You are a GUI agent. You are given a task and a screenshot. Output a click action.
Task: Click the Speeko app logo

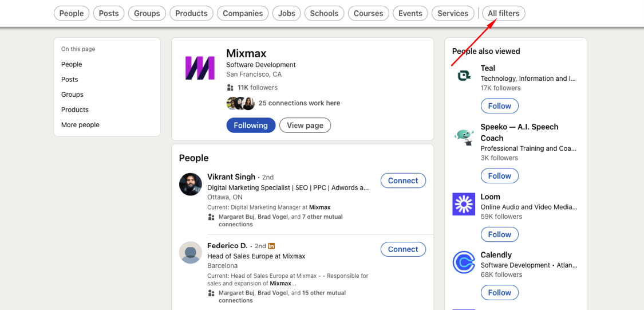coord(464,136)
